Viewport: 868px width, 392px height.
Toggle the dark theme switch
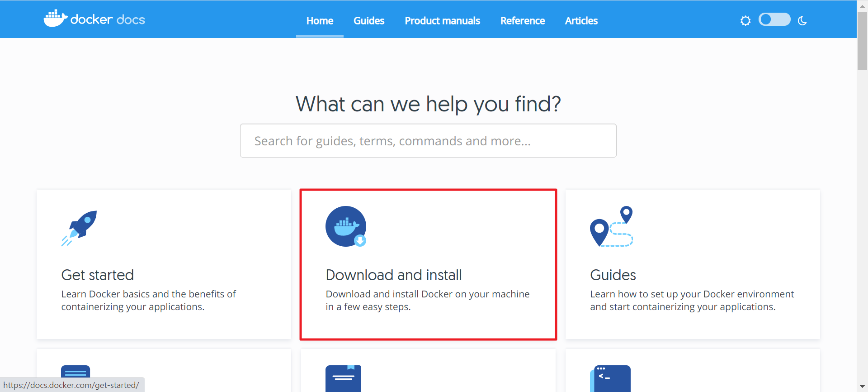[x=774, y=19]
